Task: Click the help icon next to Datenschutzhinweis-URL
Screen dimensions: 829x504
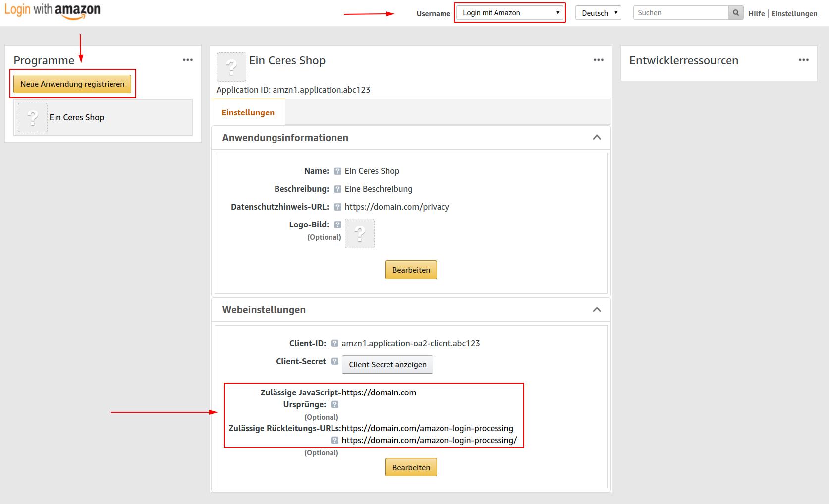Action: (337, 207)
